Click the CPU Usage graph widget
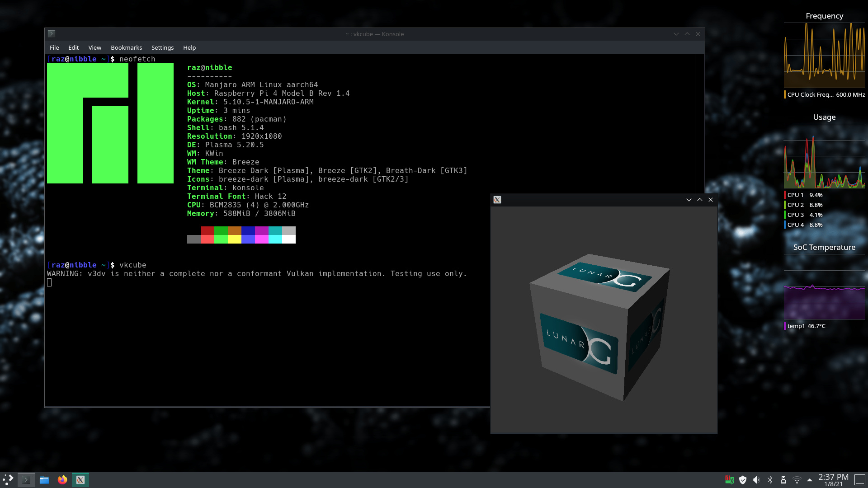This screenshot has width=868, height=488. 824,156
